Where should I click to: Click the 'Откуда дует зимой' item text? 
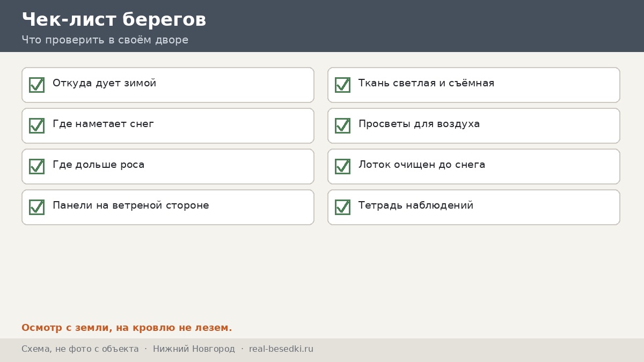point(104,84)
